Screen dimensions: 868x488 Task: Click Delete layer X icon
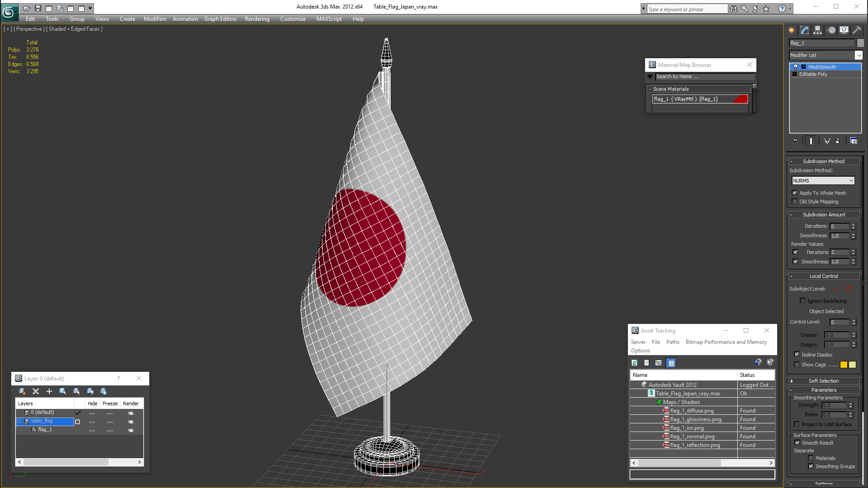pyautogui.click(x=36, y=391)
